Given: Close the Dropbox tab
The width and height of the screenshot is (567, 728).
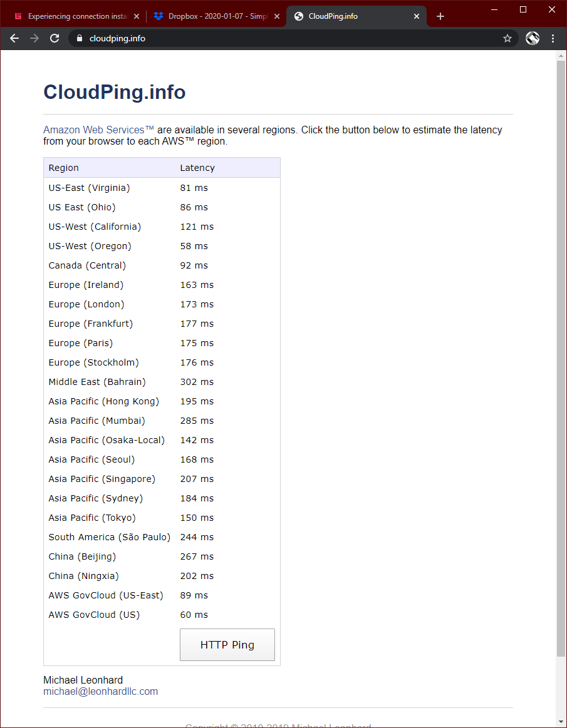Looking at the screenshot, I should [x=276, y=16].
